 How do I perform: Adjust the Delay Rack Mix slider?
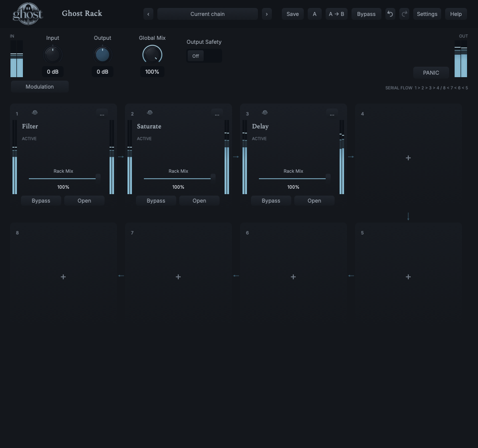click(294, 178)
